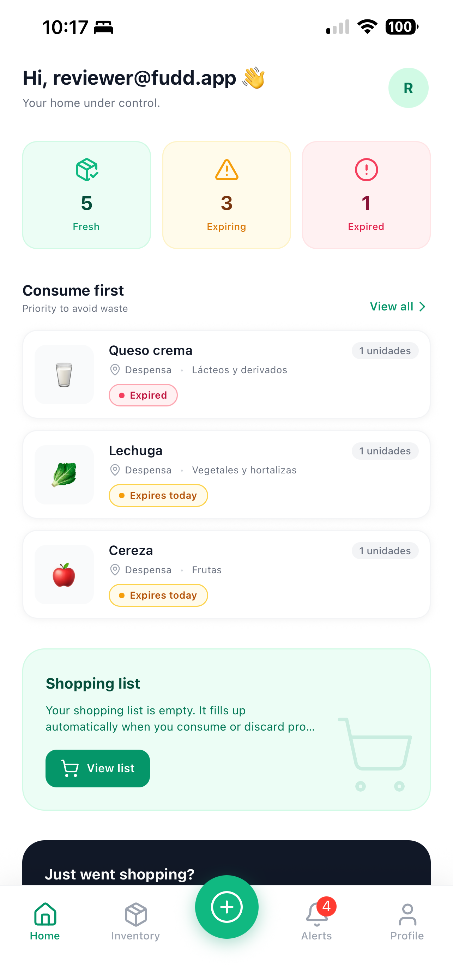Open the Just went shopping banner
Image resolution: width=453 pixels, height=980 pixels.
[227, 863]
